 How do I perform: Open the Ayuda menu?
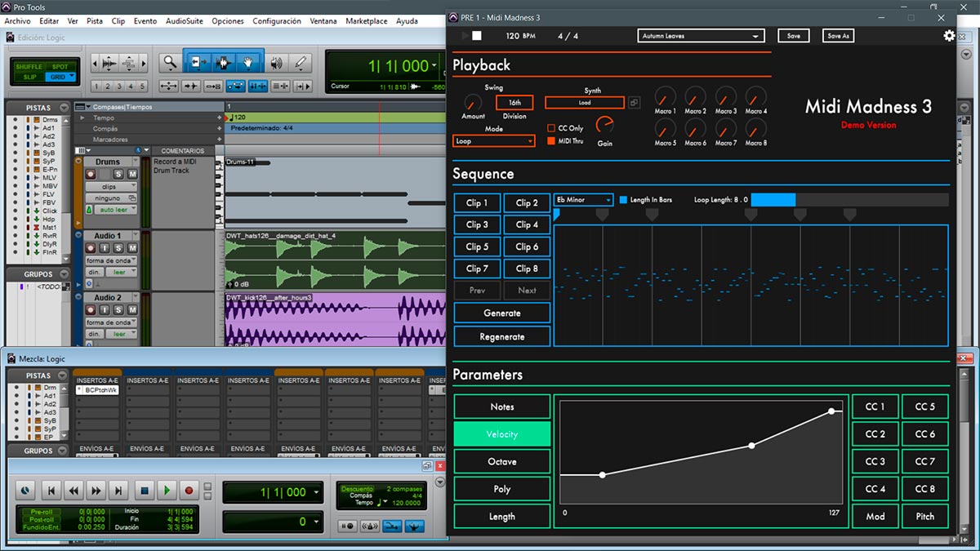pos(407,21)
